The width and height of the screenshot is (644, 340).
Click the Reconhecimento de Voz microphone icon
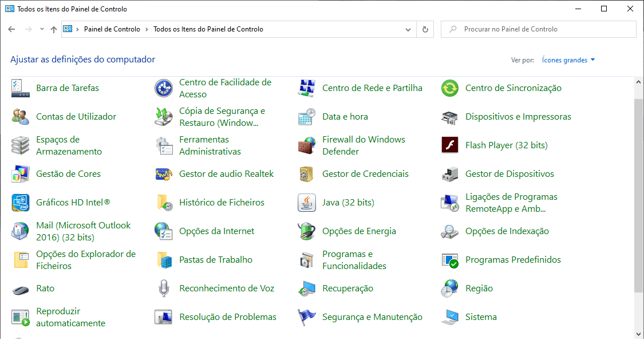tap(164, 288)
